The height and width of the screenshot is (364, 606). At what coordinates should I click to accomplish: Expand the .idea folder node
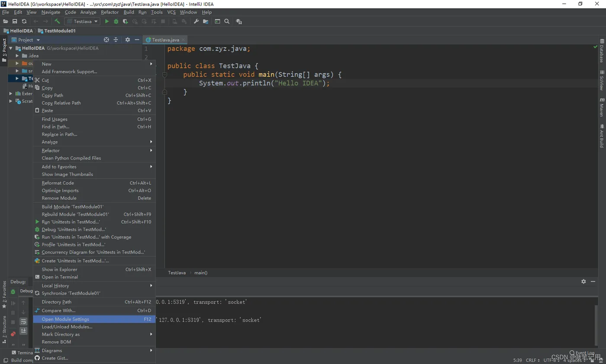pyautogui.click(x=18, y=56)
